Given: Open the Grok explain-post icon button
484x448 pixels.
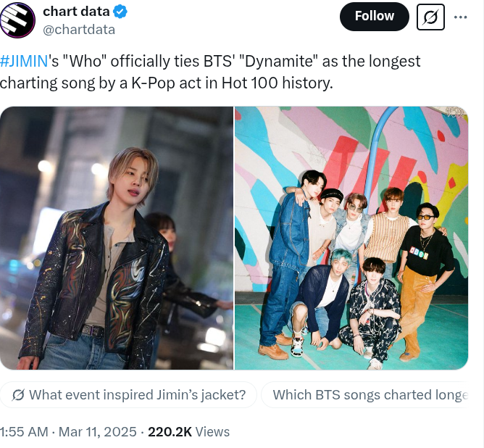Looking at the screenshot, I should click(x=430, y=17).
